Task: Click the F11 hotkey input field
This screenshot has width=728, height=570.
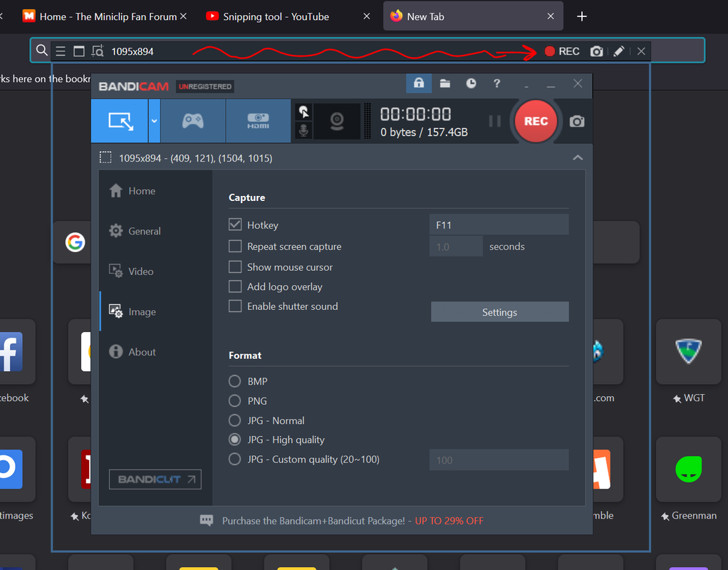Action: point(499,225)
